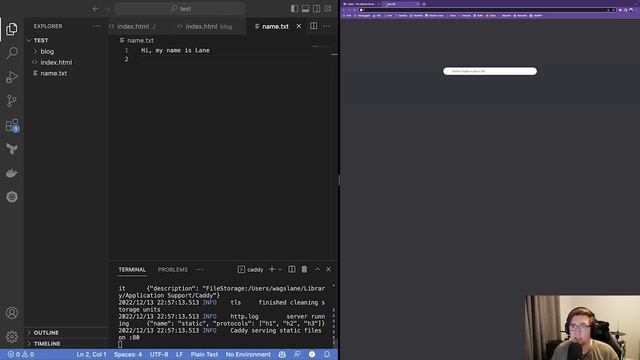Open the Manage gear settings icon
The image size is (640, 360).
(12, 337)
